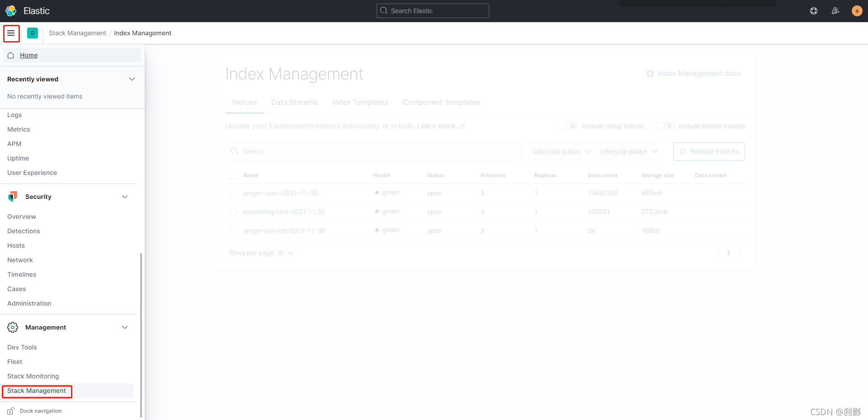868x420 pixels.
Task: Click the Dock navigation link
Action: coord(41,411)
